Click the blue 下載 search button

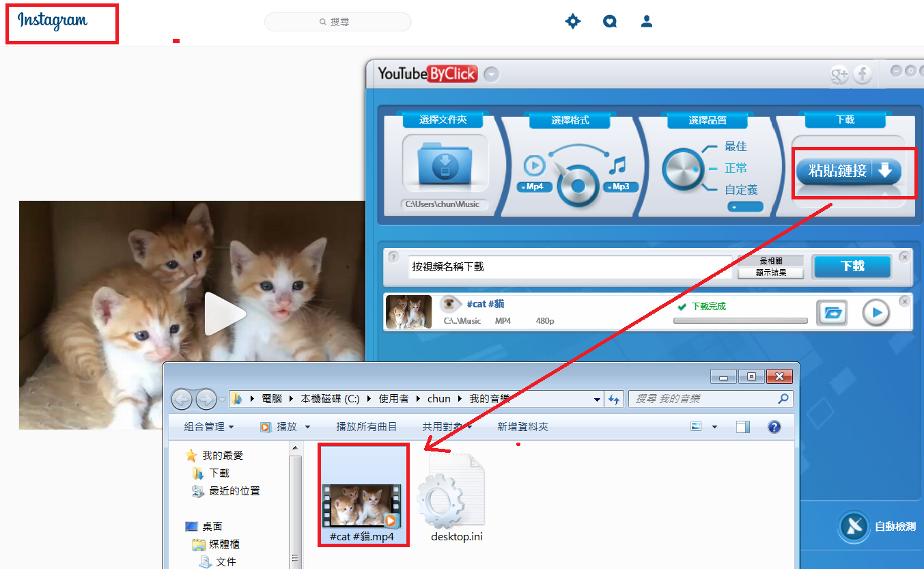852,266
